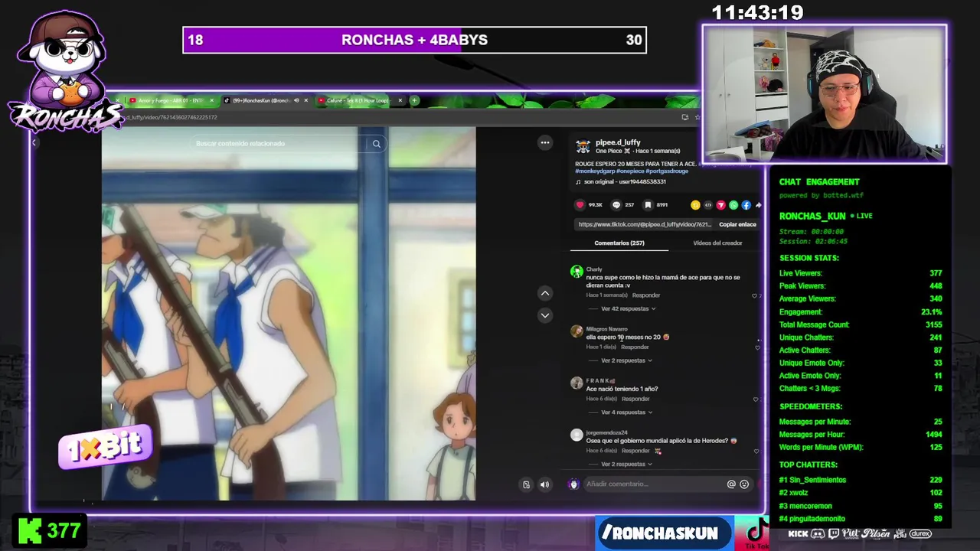Like F R A N K's comment heart
Screen dimensions: 980x551
pyautogui.click(x=756, y=399)
